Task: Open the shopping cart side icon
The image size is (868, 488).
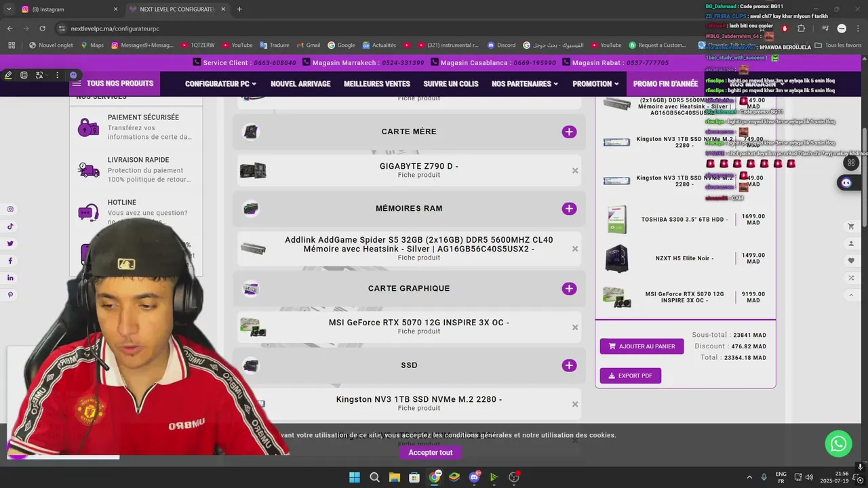Action: click(x=851, y=226)
